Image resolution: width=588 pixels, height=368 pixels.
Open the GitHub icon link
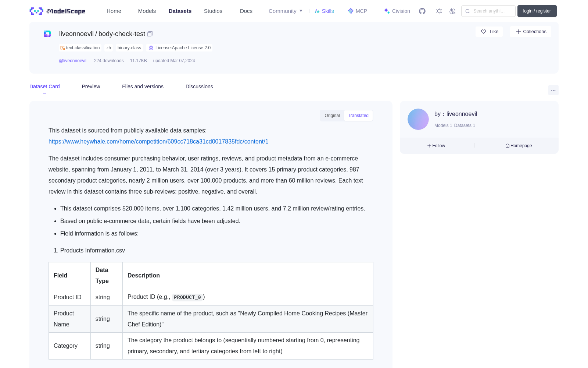click(422, 11)
